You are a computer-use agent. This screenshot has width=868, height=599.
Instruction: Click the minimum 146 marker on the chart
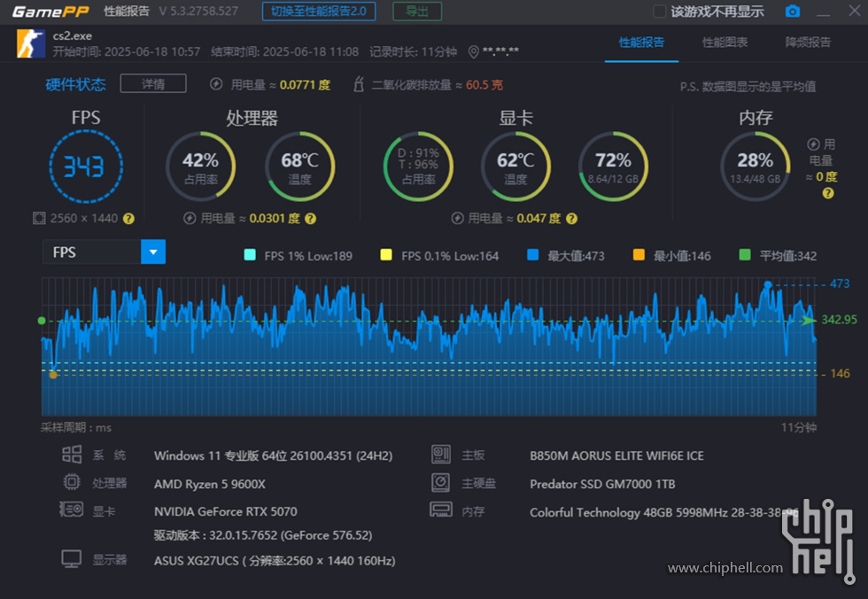pyautogui.click(x=53, y=375)
